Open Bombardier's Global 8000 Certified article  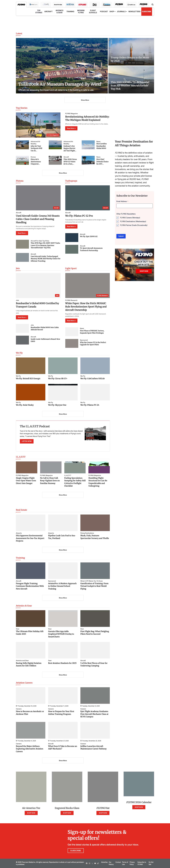[37, 305]
